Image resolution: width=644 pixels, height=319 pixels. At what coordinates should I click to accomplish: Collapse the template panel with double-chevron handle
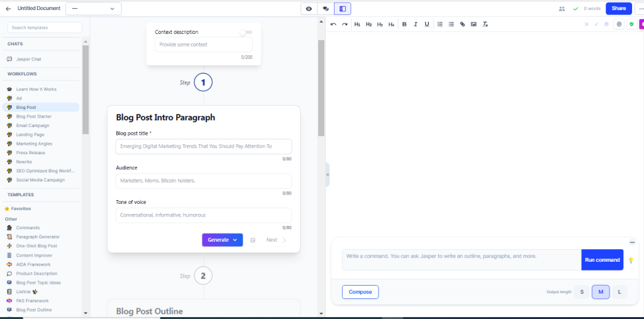coord(327,174)
